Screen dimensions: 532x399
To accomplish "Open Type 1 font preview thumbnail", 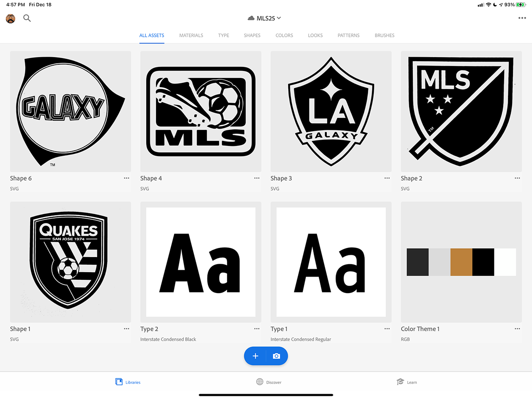I will (331, 262).
